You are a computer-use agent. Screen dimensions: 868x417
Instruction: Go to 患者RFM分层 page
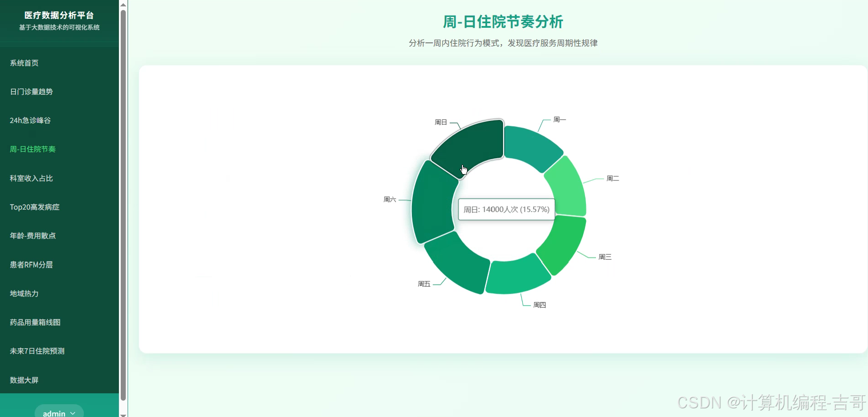coord(31,265)
